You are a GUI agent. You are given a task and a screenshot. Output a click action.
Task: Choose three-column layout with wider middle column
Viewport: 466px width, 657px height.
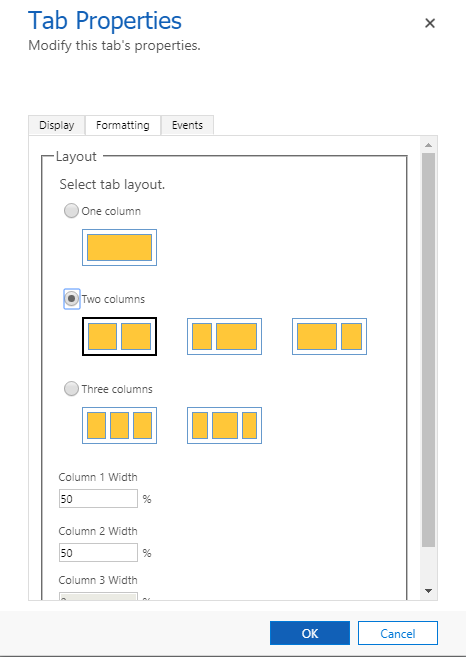tap(225, 425)
